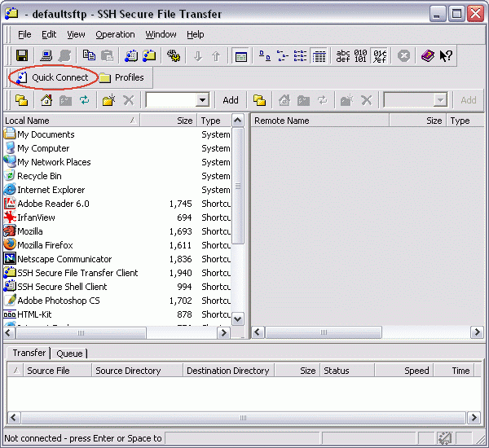Click the grayed remote Add button
Image resolution: width=489 pixels, height=448 pixels.
pos(469,100)
